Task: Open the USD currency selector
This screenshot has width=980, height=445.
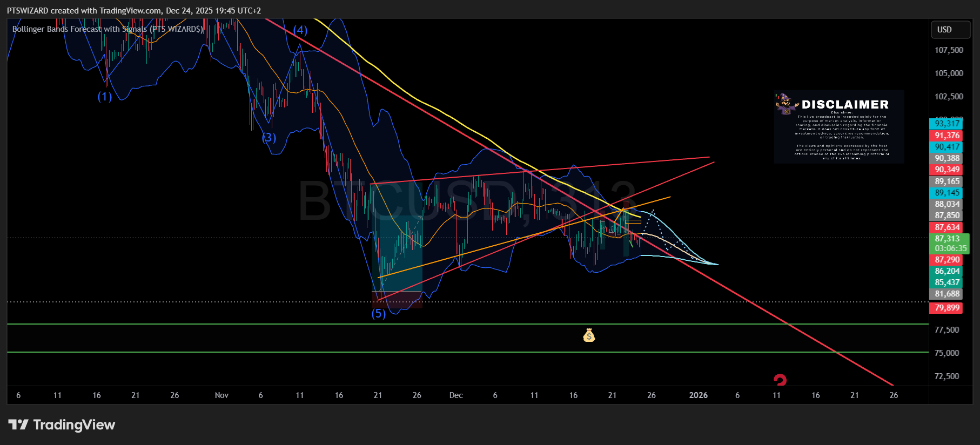Action: point(950,30)
